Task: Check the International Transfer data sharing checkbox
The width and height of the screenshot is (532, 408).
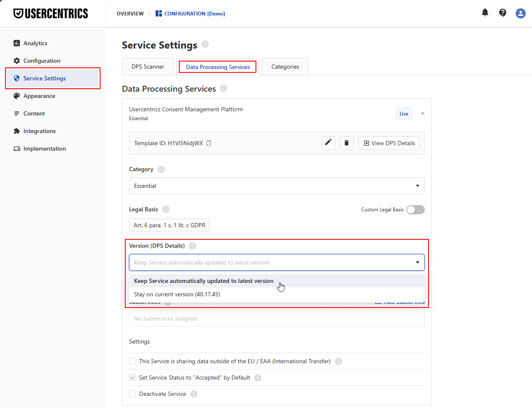Action: click(132, 361)
